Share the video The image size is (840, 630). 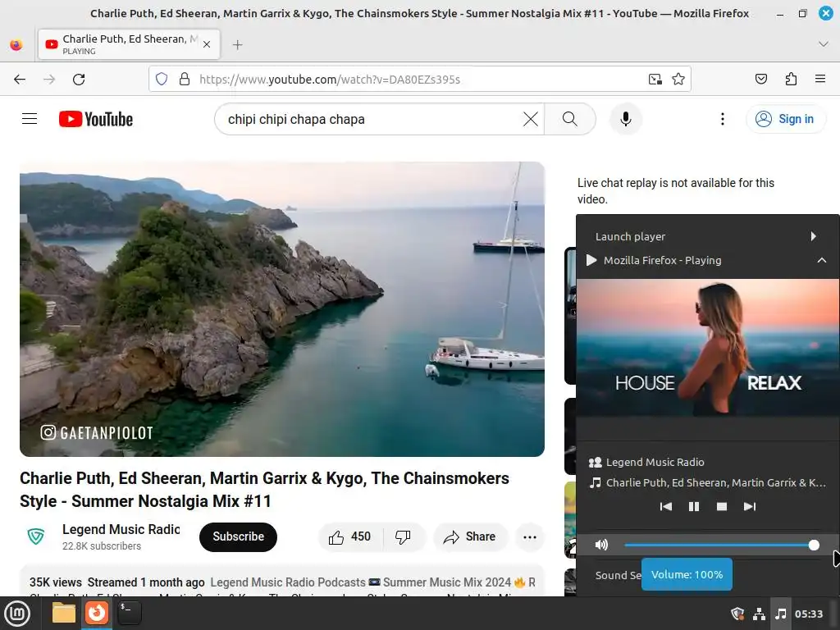[x=470, y=536]
